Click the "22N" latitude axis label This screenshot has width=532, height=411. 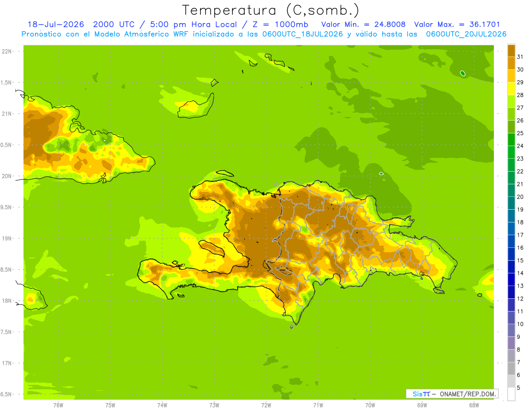pyautogui.click(x=7, y=51)
